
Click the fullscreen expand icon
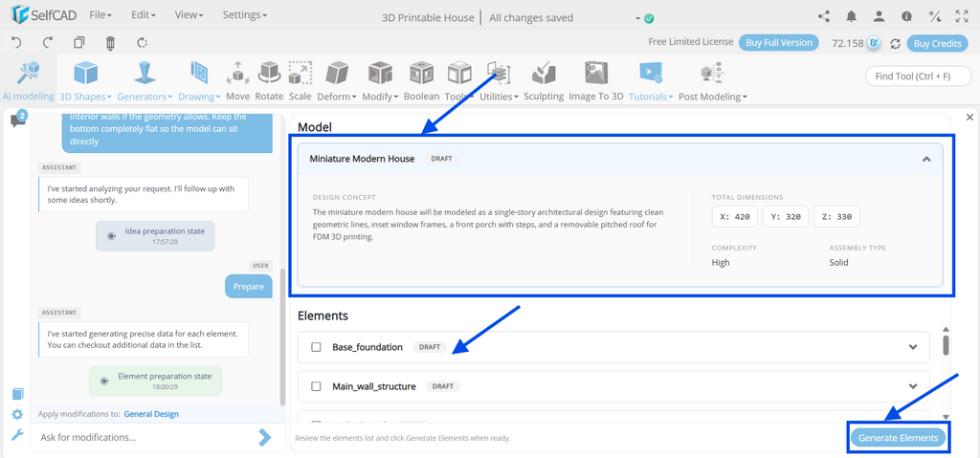(962, 17)
